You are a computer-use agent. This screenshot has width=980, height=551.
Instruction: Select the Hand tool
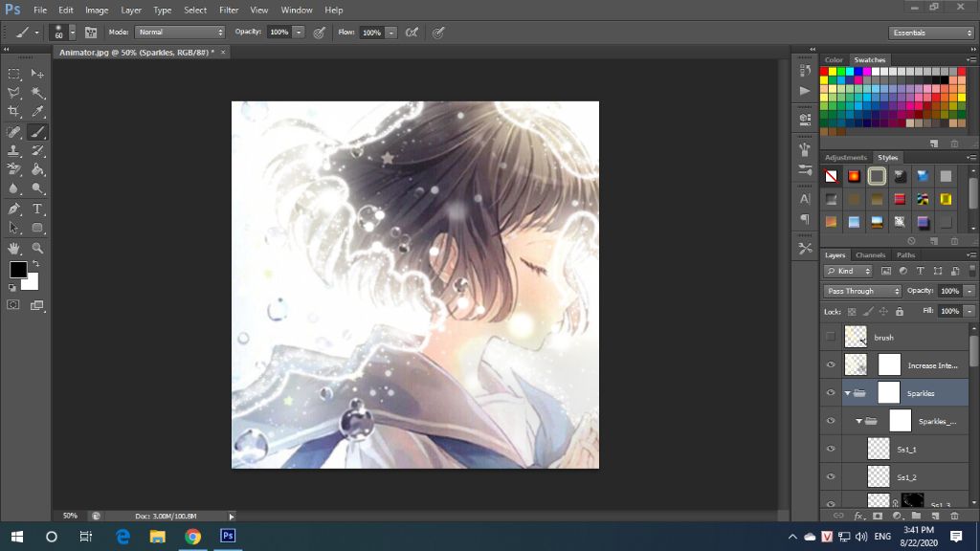tap(13, 248)
